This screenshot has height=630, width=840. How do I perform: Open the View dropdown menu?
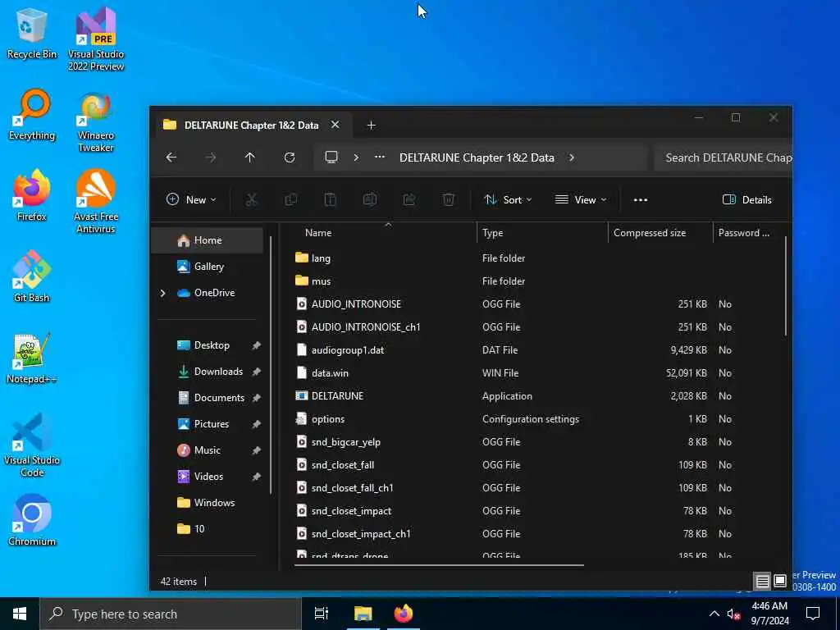tap(582, 200)
